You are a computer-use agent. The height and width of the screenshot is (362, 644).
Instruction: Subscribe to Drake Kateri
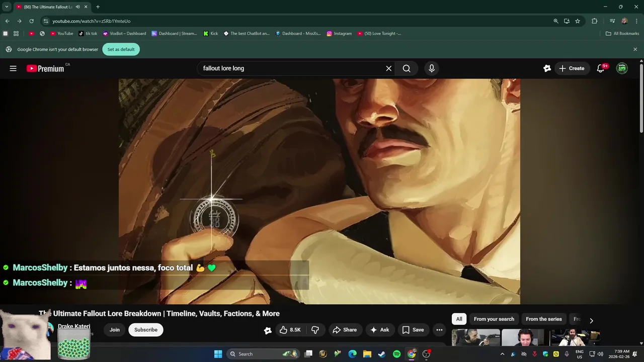146,330
